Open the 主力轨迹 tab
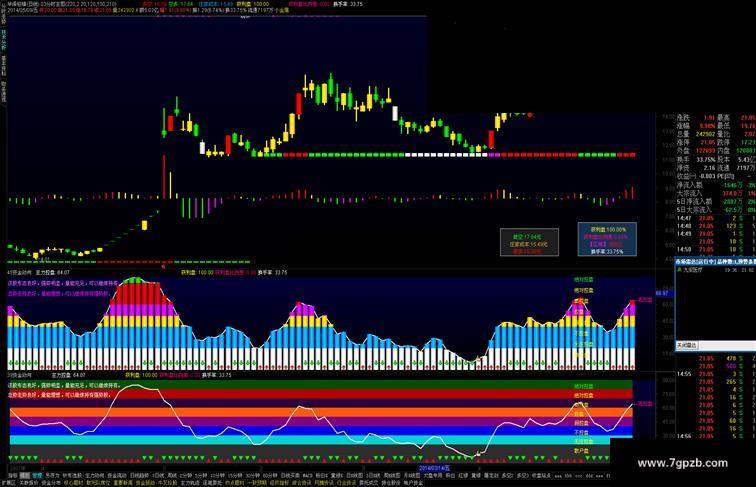 tap(190, 483)
